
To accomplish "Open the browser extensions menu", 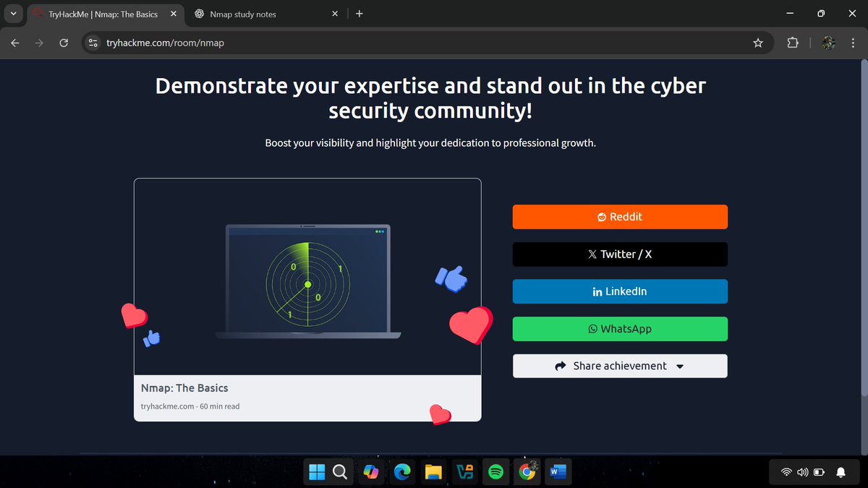I will point(793,43).
